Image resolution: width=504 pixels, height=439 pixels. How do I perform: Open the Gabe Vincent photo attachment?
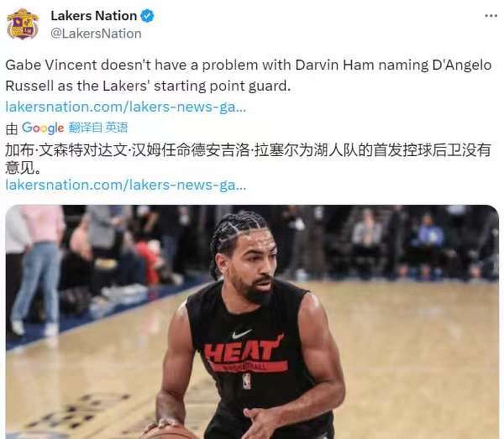(252, 322)
